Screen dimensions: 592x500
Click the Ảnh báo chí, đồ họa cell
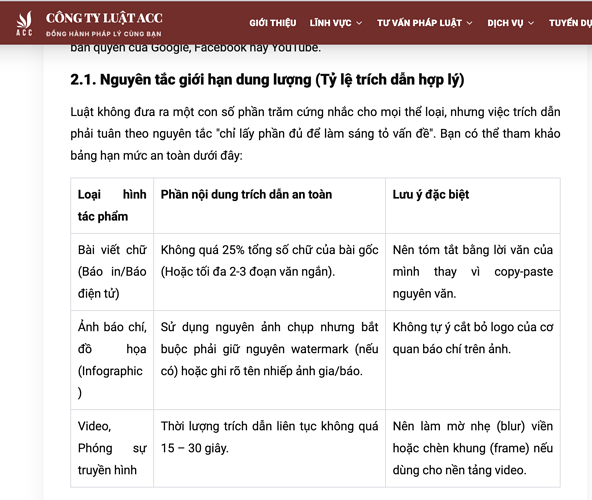(112, 360)
